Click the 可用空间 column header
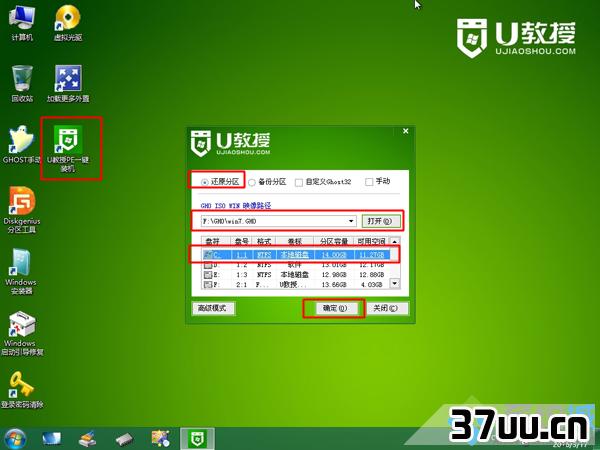 tap(371, 241)
